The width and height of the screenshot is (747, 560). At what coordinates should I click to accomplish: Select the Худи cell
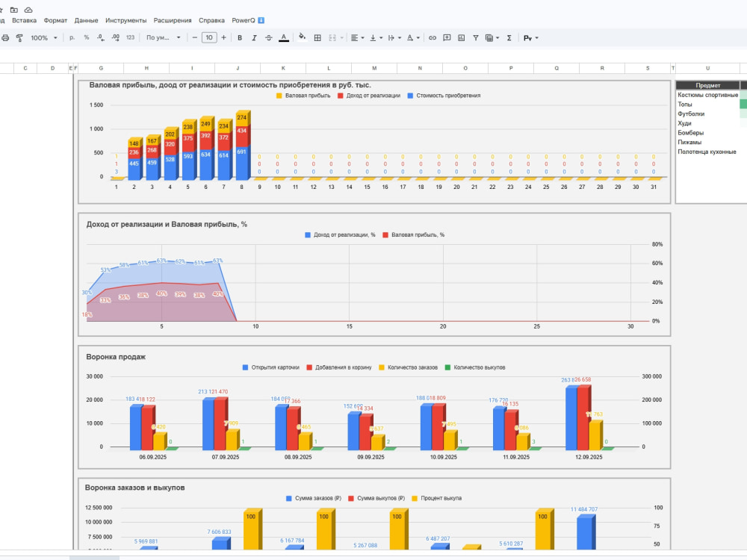707,123
